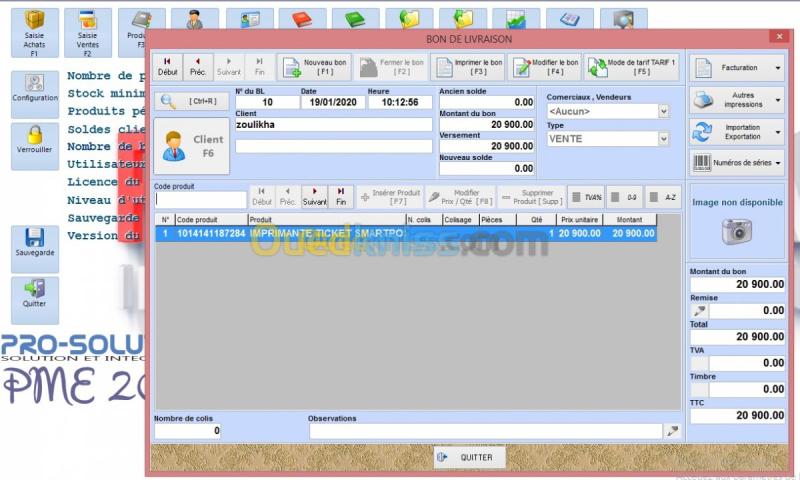
Task: Click the Fin navigation button in top toolbar
Action: (259, 67)
